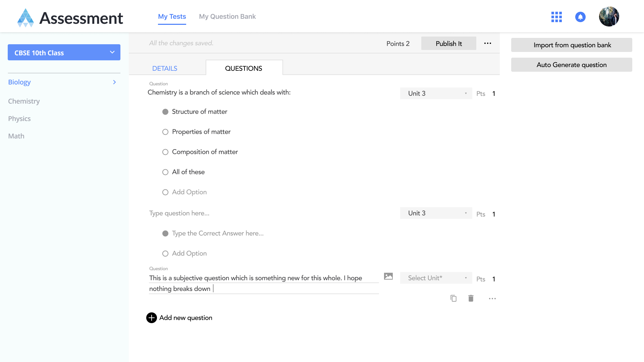The height and width of the screenshot is (362, 644).
Task: Click the Publish It button
Action: click(x=448, y=44)
